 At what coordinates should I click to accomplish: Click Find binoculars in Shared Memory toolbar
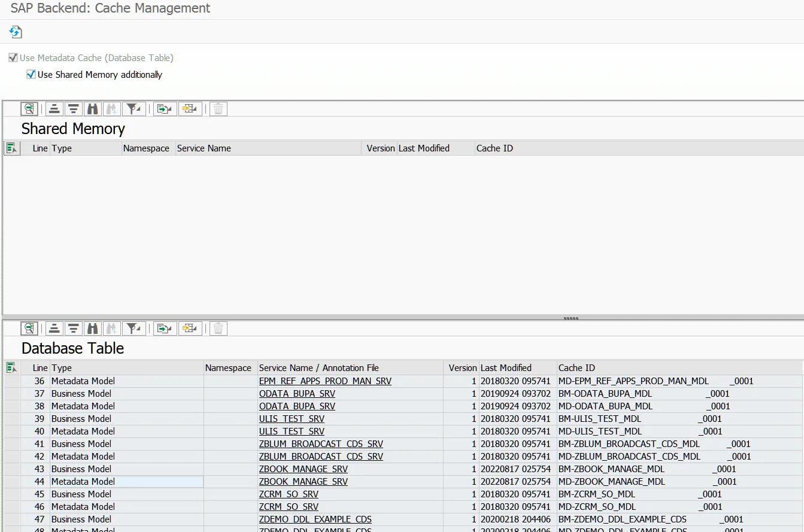coord(92,109)
